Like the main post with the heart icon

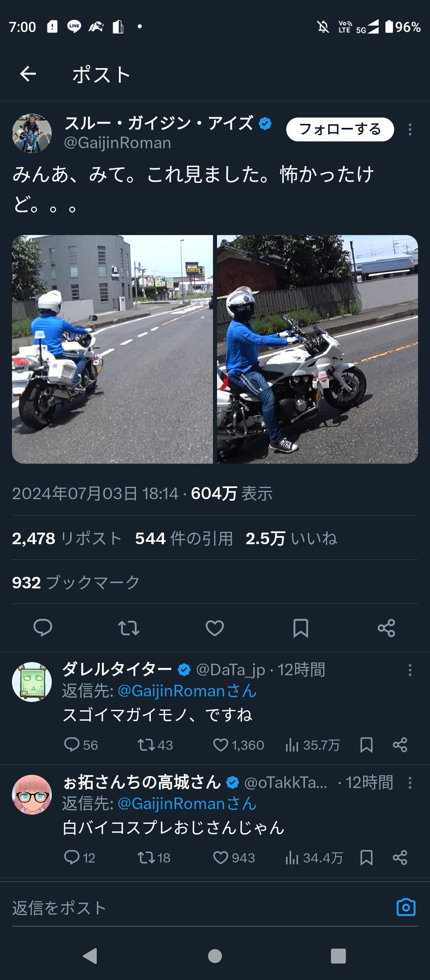[215, 628]
